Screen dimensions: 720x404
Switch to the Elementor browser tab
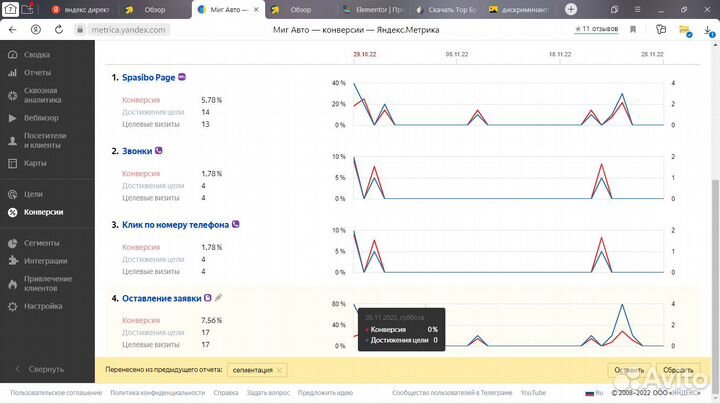[x=374, y=10]
